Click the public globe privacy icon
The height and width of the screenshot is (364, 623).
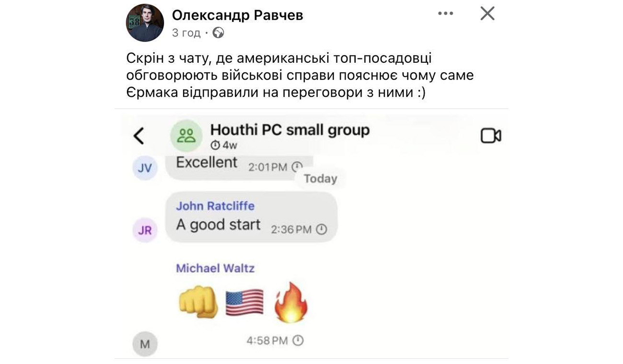coord(218,33)
